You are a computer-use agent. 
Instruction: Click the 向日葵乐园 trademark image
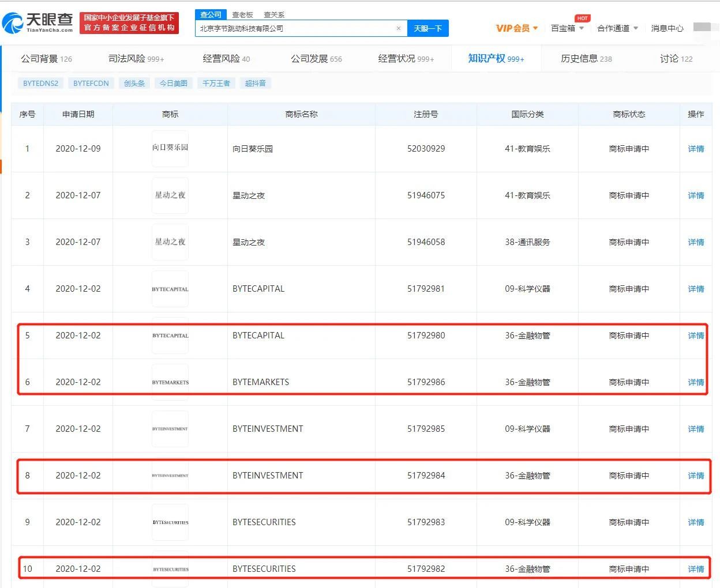(170, 148)
